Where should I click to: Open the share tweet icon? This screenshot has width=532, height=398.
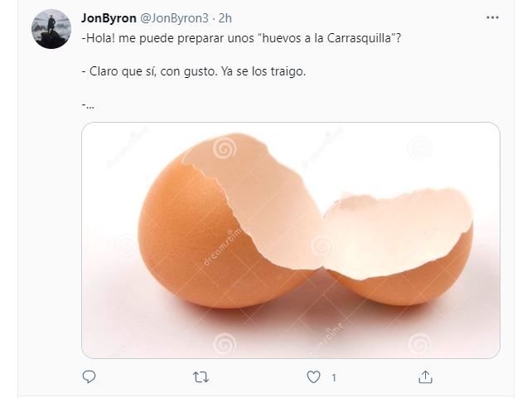click(x=425, y=377)
